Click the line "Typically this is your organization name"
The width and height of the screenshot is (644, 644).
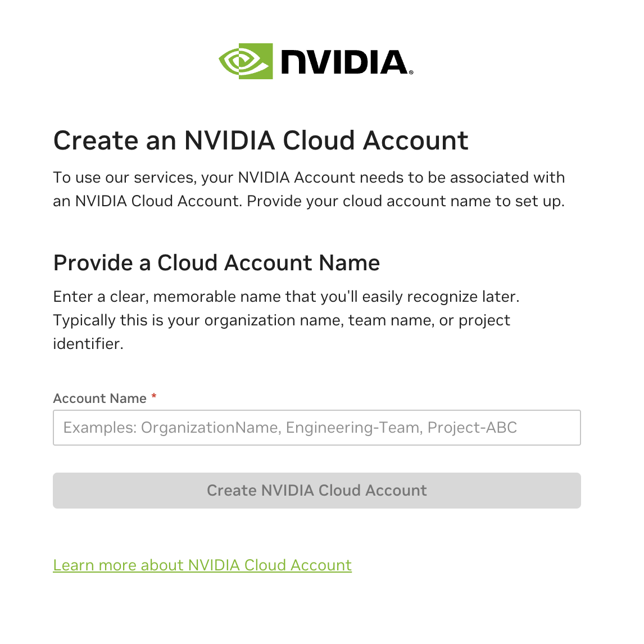(x=282, y=320)
